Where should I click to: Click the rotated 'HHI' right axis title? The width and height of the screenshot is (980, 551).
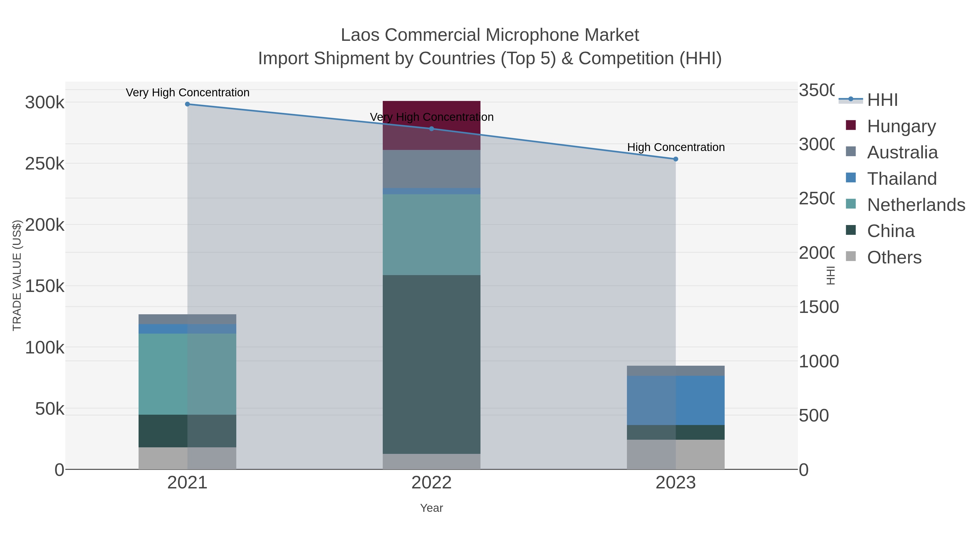(831, 275)
